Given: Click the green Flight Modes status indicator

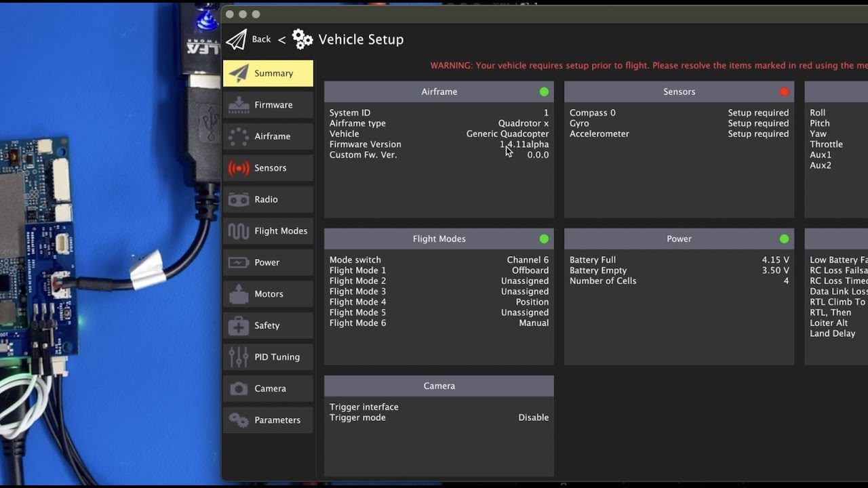Looking at the screenshot, I should coord(544,239).
